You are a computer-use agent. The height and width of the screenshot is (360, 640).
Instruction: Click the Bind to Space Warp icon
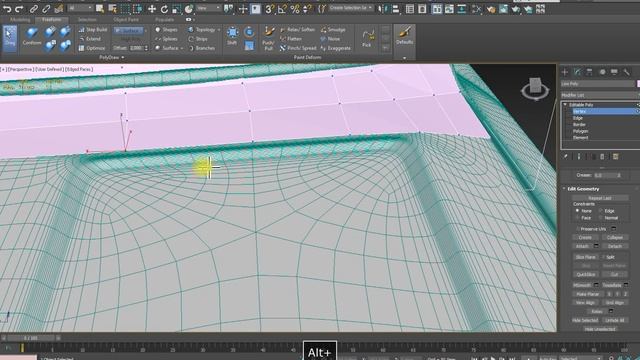tap(59, 9)
